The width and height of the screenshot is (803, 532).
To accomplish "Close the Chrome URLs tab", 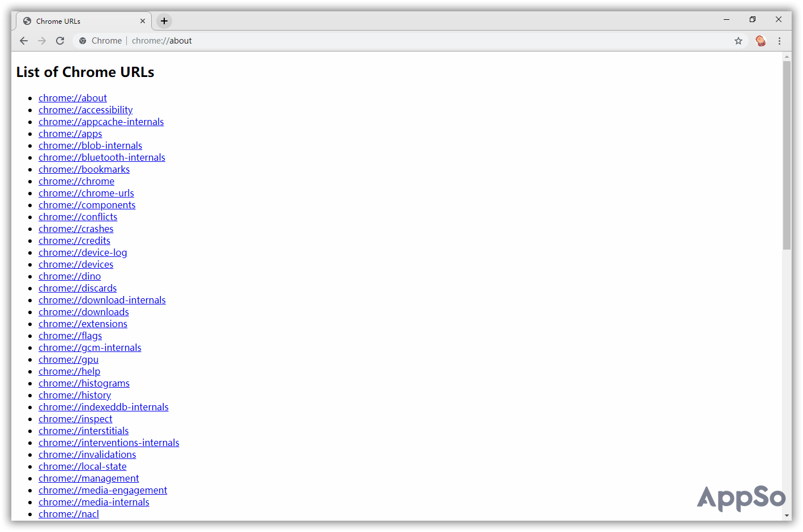I will [143, 21].
